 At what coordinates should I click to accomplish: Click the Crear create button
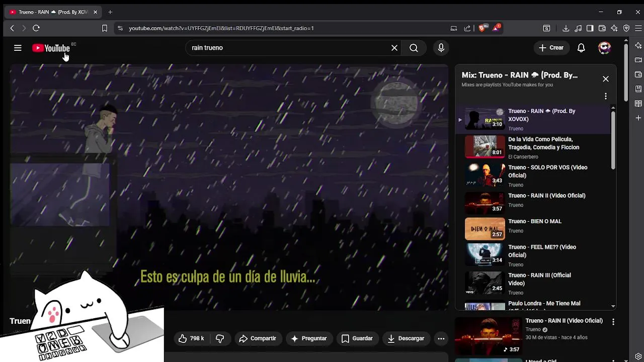coord(551,48)
